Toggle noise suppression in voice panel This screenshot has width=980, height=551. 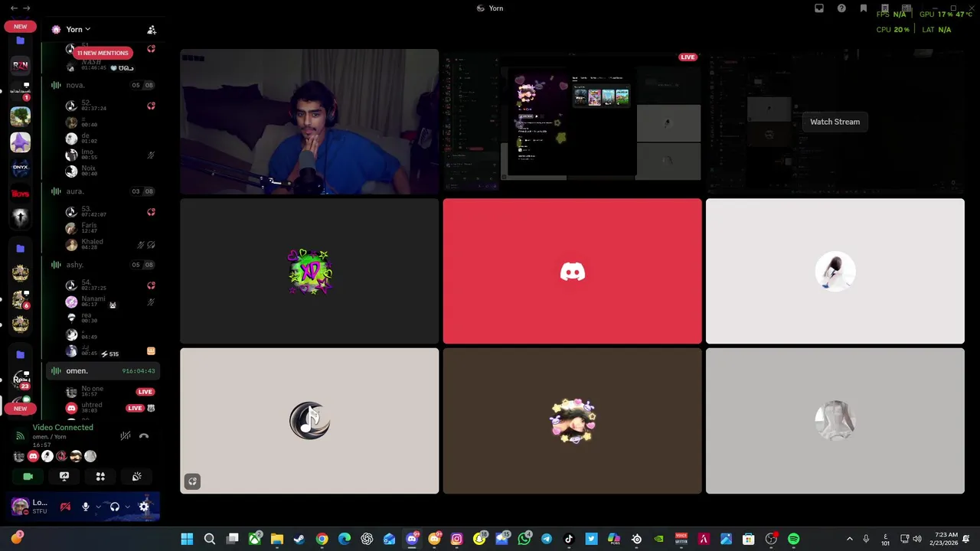pos(126,436)
